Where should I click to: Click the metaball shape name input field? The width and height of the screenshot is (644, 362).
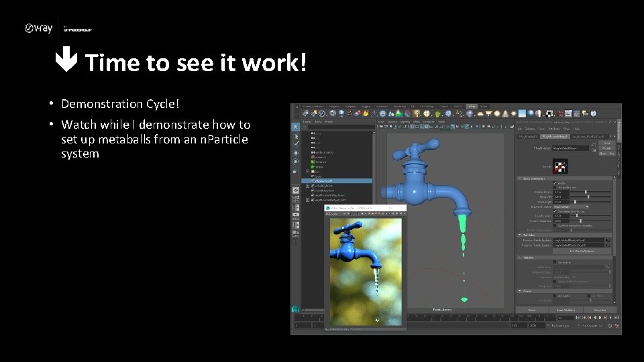click(x=570, y=148)
